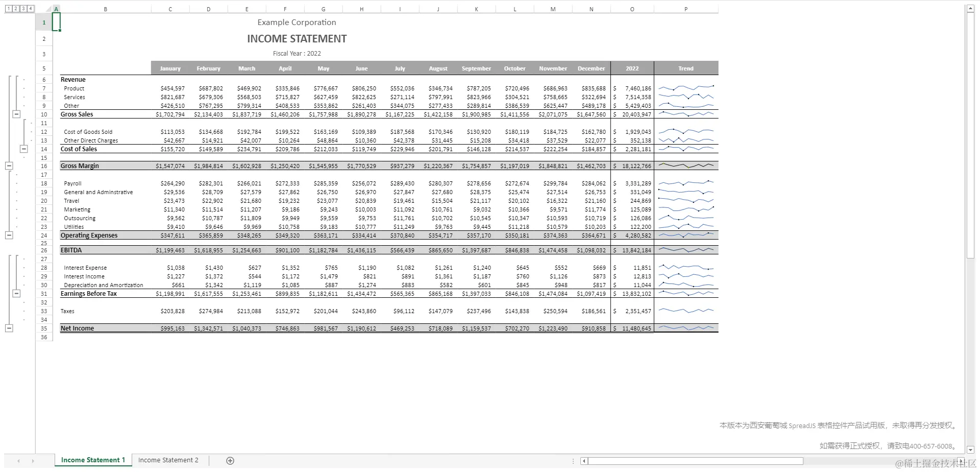Click the vertical scrollbar thumb

coord(970,135)
